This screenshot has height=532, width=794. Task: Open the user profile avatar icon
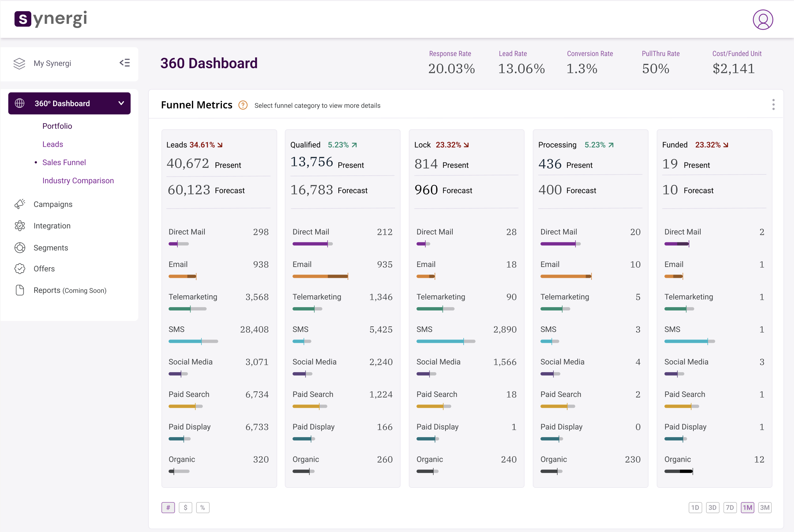(x=762, y=20)
